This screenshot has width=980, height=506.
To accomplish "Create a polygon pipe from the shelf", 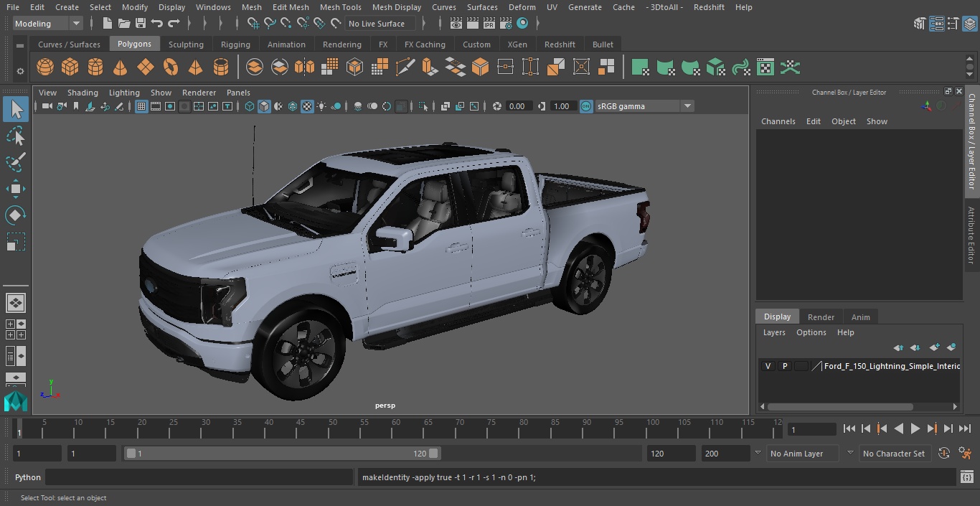I will click(x=221, y=67).
